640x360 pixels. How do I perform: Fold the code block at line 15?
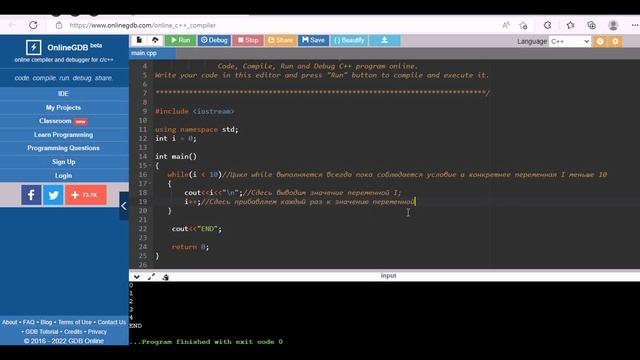(150, 165)
